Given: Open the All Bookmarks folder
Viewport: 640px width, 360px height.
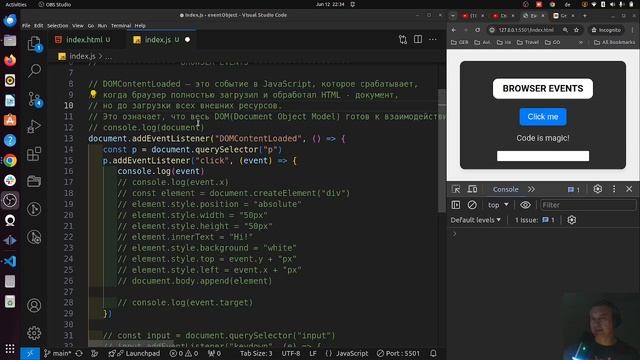Looking at the screenshot, I should tap(614, 42).
